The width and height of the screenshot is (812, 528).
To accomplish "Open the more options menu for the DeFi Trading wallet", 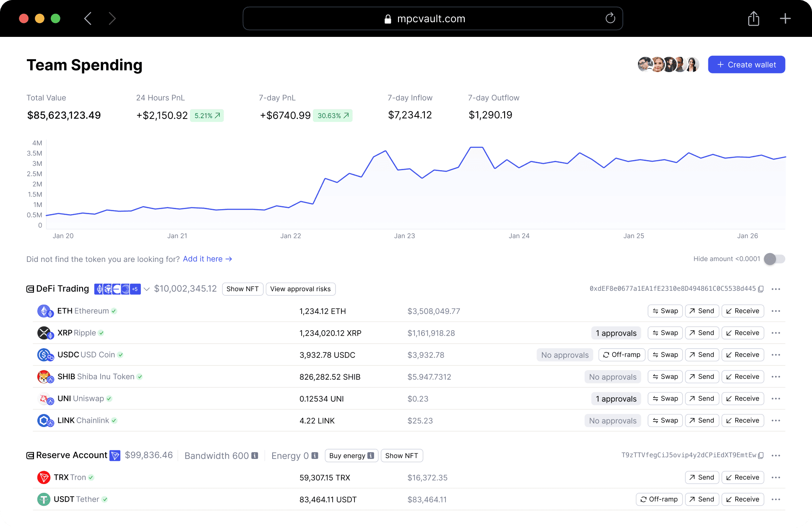I will [x=776, y=289].
